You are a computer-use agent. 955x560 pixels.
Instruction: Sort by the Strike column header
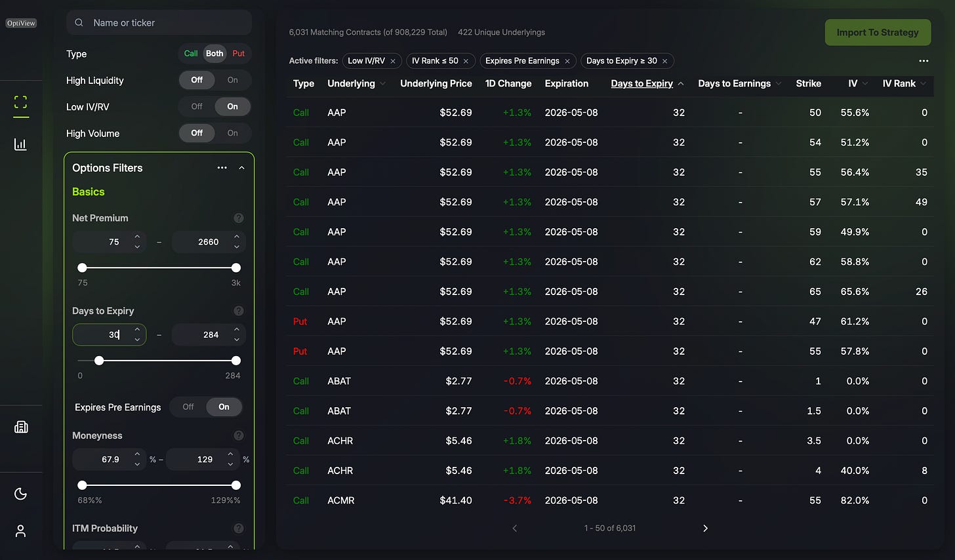coord(809,84)
